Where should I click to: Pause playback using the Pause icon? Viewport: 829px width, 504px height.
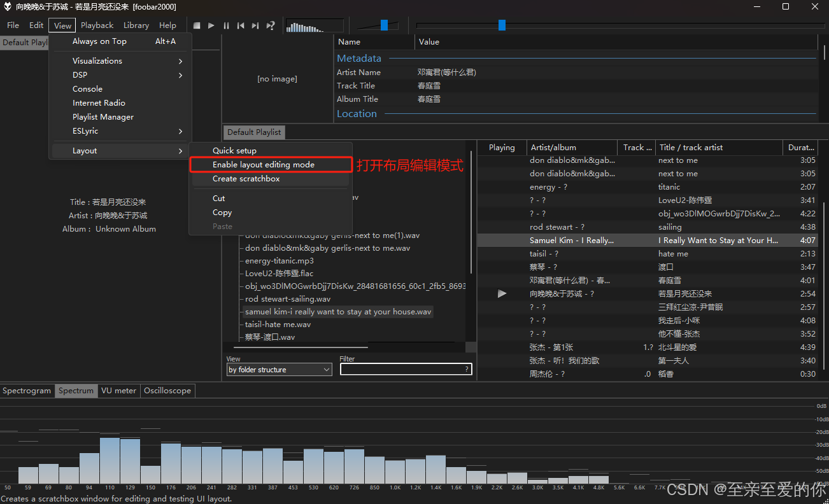[226, 25]
